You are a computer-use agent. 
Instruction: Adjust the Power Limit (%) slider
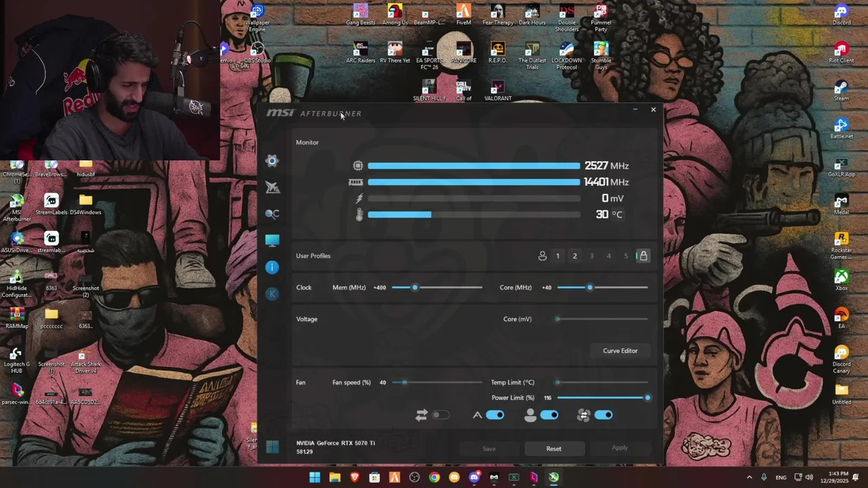coord(602,398)
